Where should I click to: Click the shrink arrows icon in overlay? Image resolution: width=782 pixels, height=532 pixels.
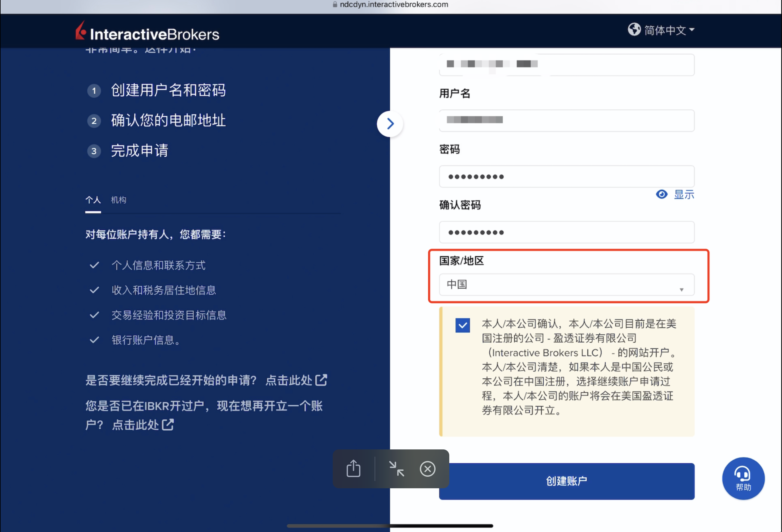pyautogui.click(x=396, y=469)
